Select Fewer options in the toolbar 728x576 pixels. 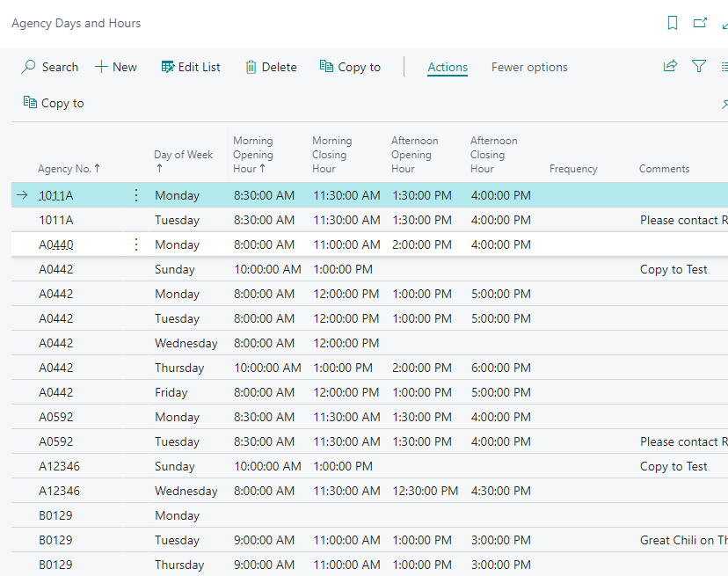[529, 67]
